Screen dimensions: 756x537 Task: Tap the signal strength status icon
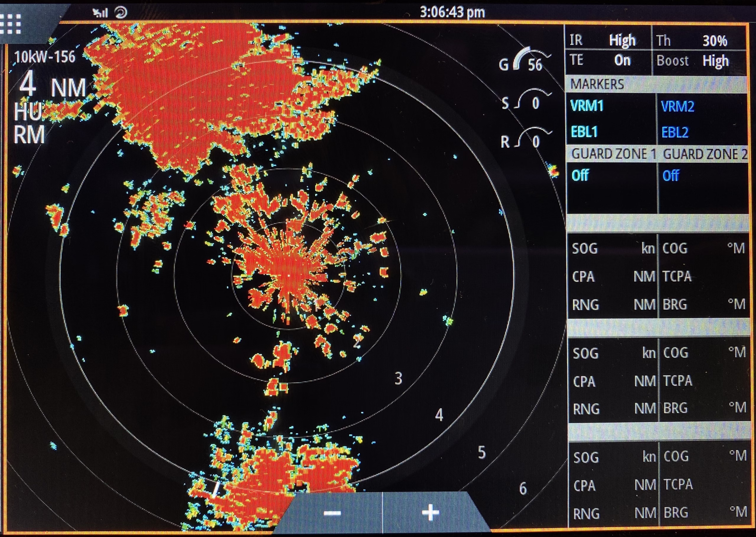click(100, 13)
